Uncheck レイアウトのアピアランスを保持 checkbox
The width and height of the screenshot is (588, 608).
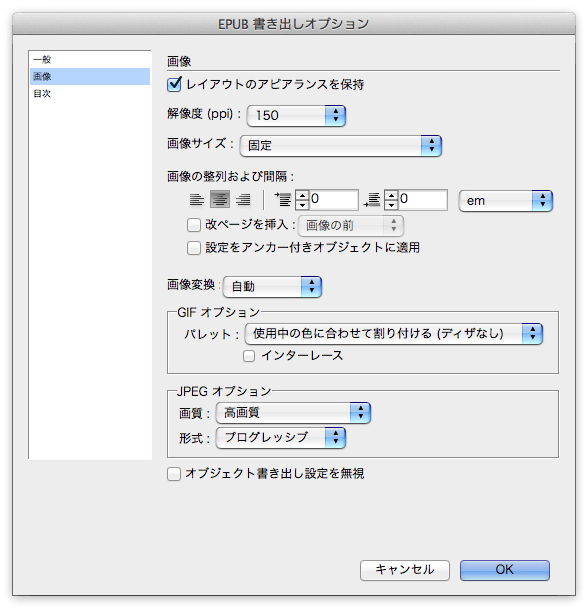tap(174, 84)
